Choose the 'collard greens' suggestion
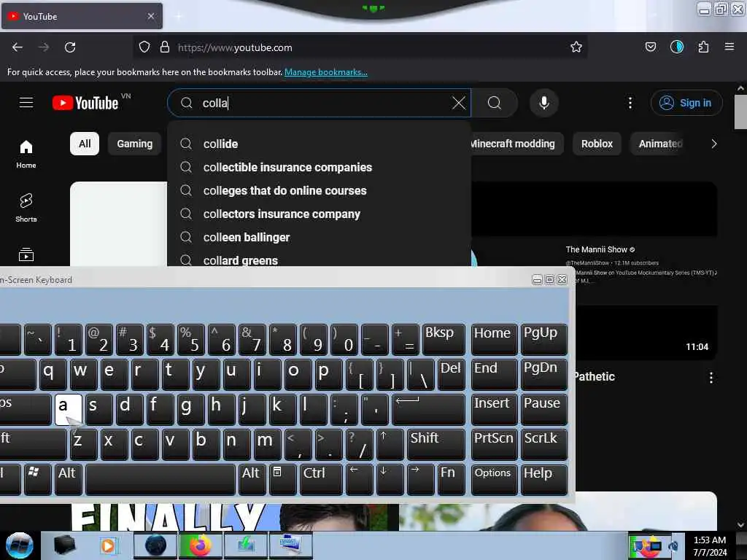The image size is (747, 560). [x=320, y=260]
